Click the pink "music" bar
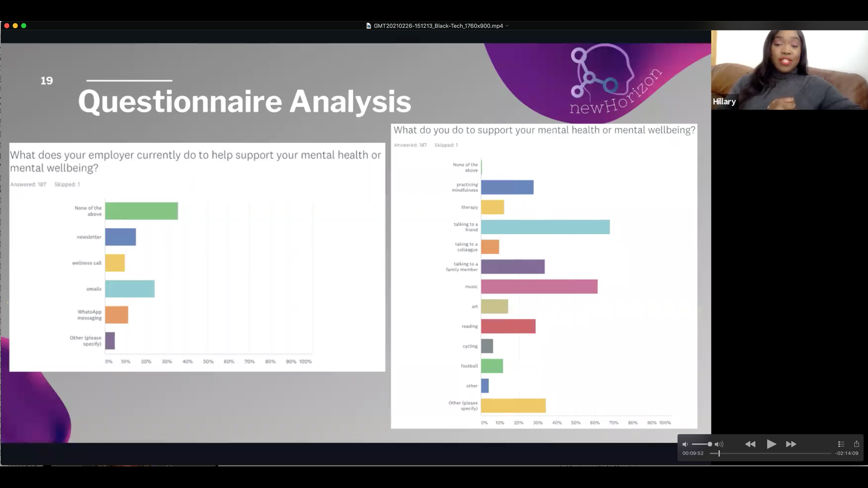The width and height of the screenshot is (868, 488). [539, 287]
